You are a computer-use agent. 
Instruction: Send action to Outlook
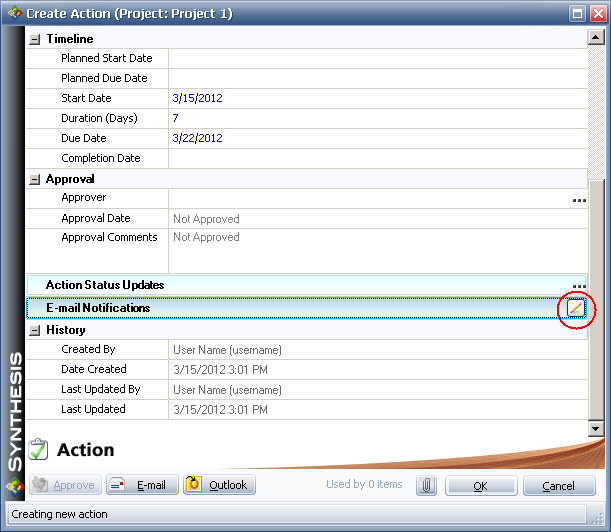pyautogui.click(x=219, y=485)
